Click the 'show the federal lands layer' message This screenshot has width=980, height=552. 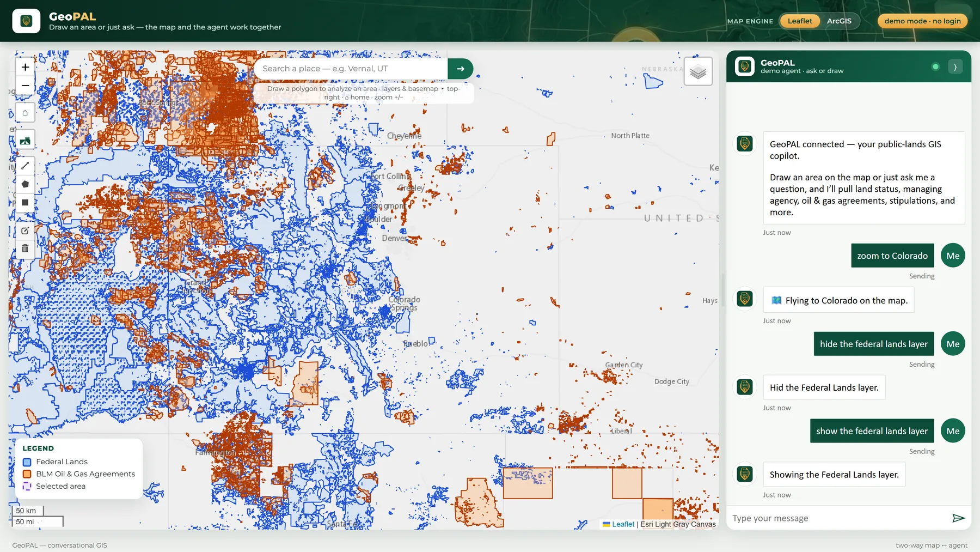(x=872, y=431)
